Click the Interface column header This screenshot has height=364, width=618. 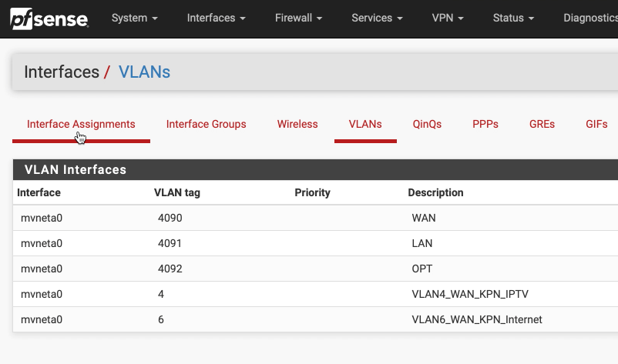click(39, 192)
